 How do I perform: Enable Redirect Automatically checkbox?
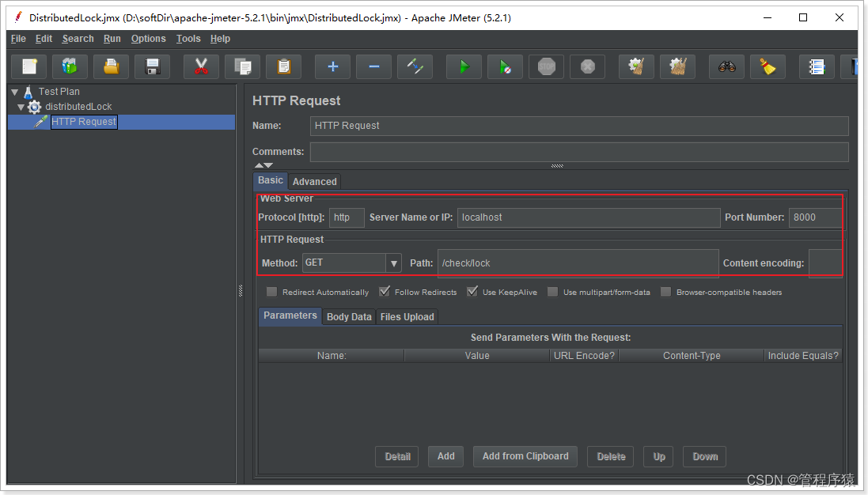tap(272, 292)
